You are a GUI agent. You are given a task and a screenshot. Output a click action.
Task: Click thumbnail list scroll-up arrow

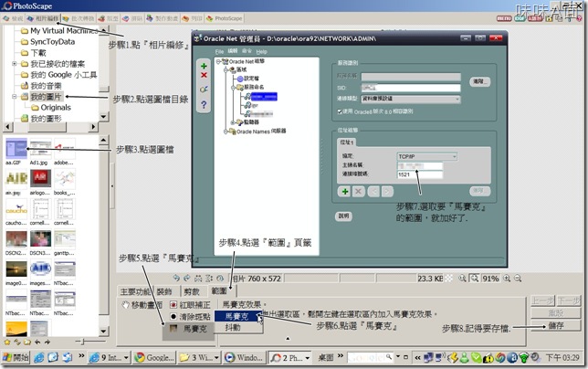103,141
